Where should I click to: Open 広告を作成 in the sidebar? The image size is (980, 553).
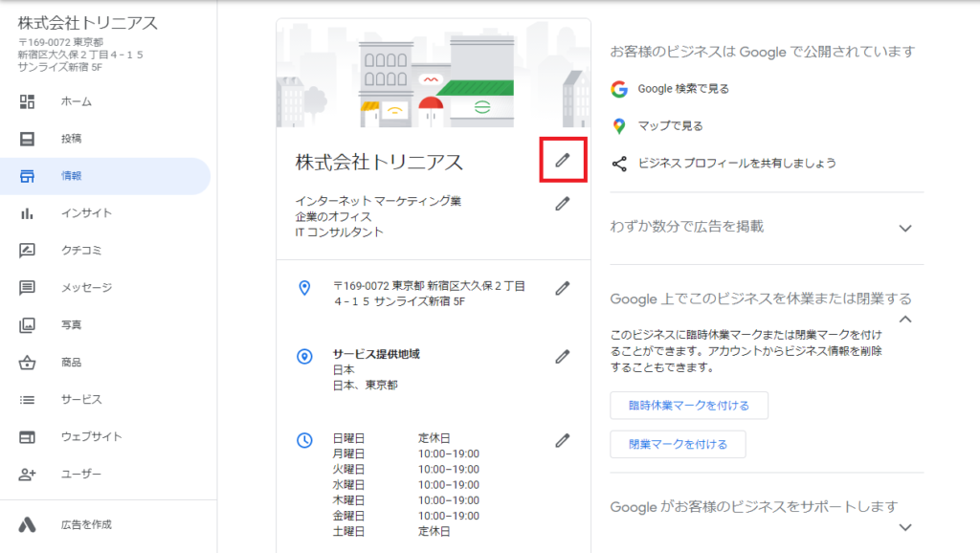point(105,525)
